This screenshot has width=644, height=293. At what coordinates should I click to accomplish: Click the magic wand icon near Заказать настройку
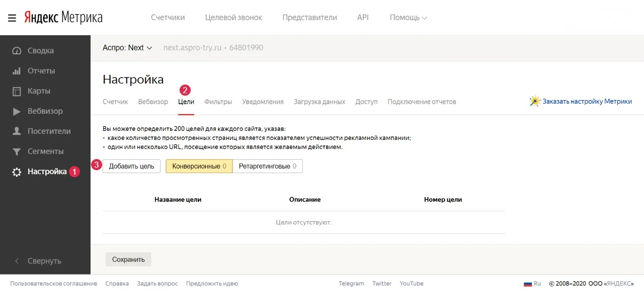pos(534,101)
